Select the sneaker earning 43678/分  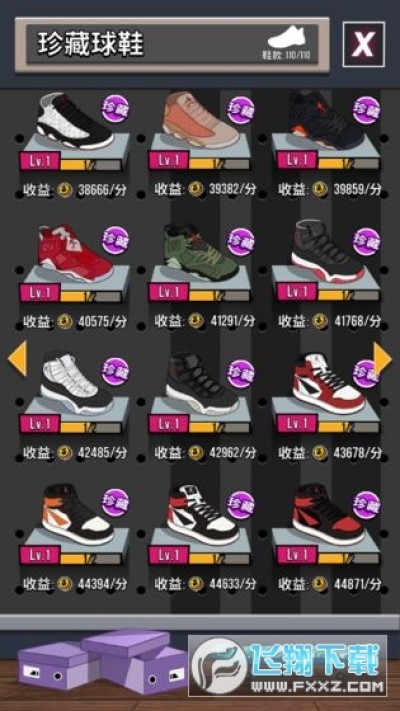[328, 384]
